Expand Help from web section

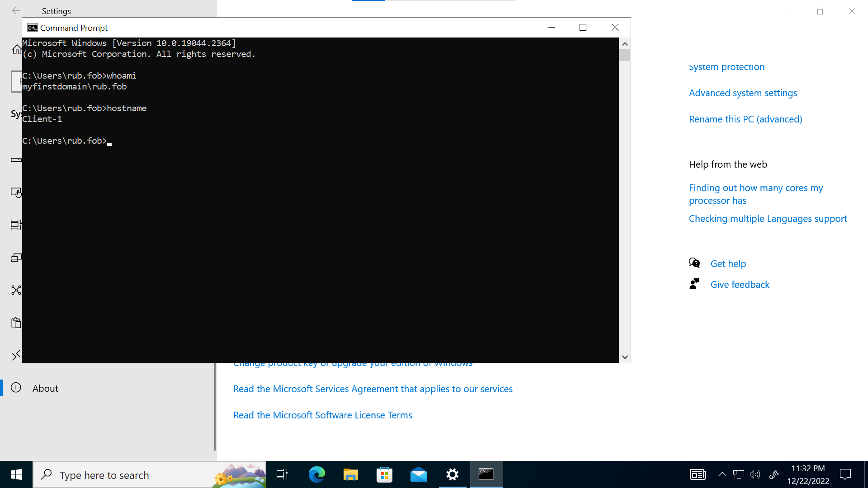[727, 164]
